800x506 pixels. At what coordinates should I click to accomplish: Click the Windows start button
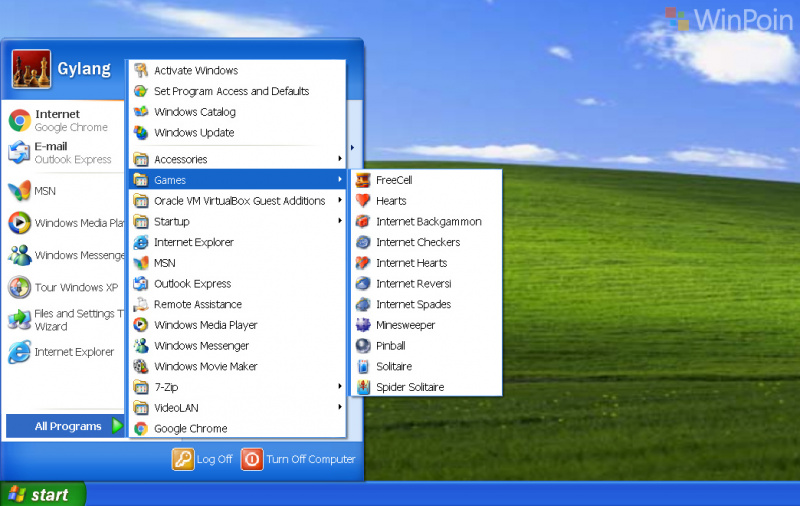click(42, 494)
